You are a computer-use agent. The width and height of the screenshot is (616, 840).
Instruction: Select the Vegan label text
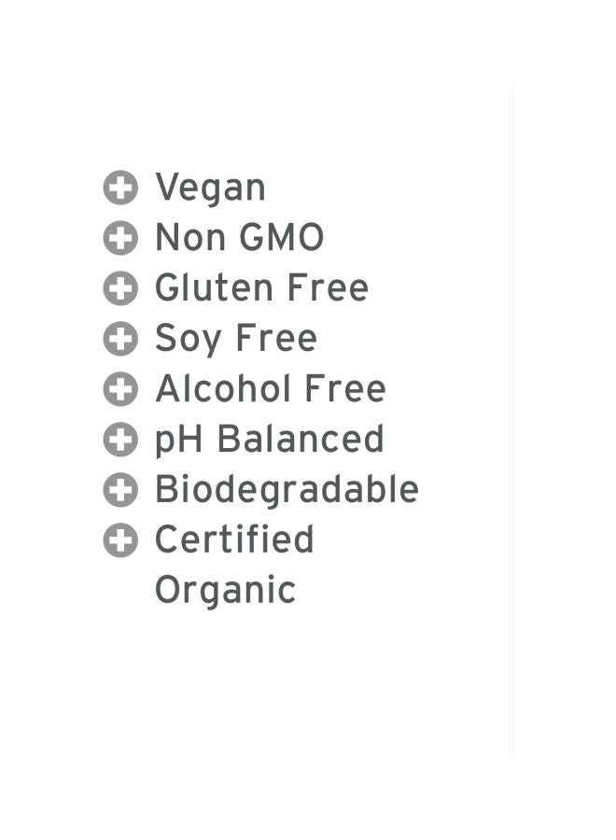coord(210,189)
